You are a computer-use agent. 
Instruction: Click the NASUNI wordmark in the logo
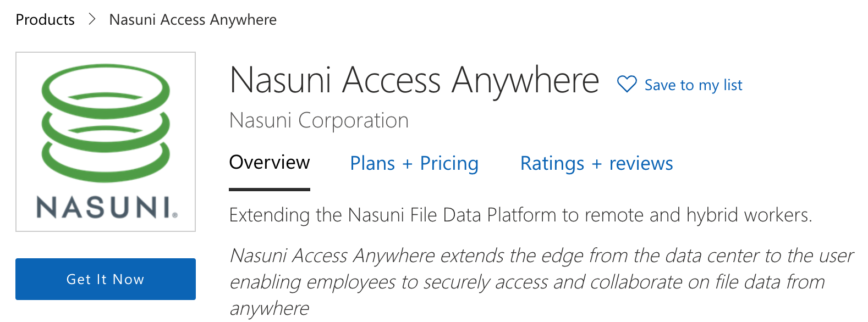103,208
